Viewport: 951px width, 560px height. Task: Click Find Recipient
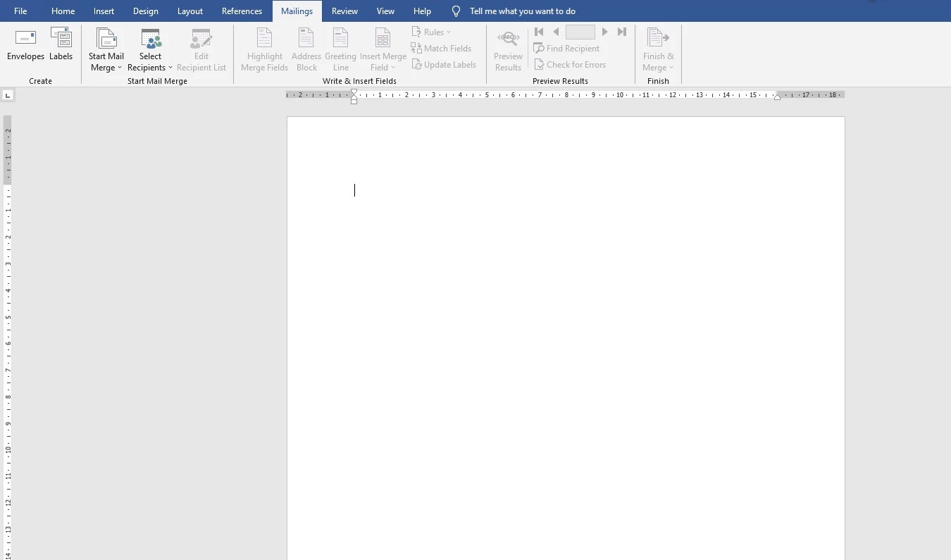pos(567,48)
